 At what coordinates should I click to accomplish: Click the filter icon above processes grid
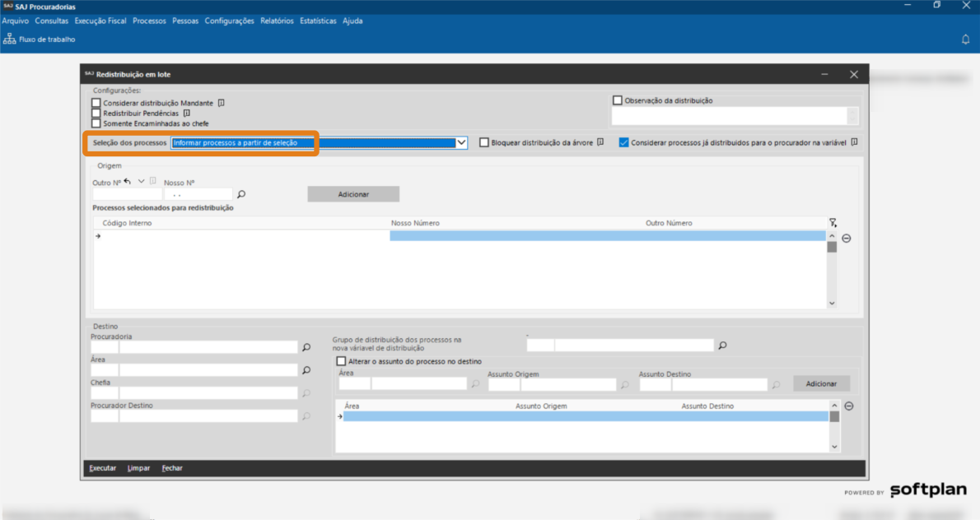click(833, 223)
